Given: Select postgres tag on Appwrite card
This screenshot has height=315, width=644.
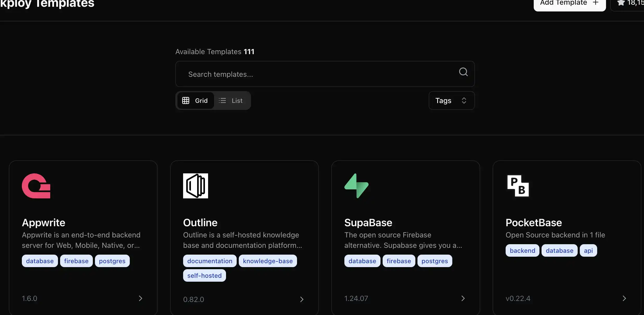Looking at the screenshot, I should pyautogui.click(x=112, y=261).
